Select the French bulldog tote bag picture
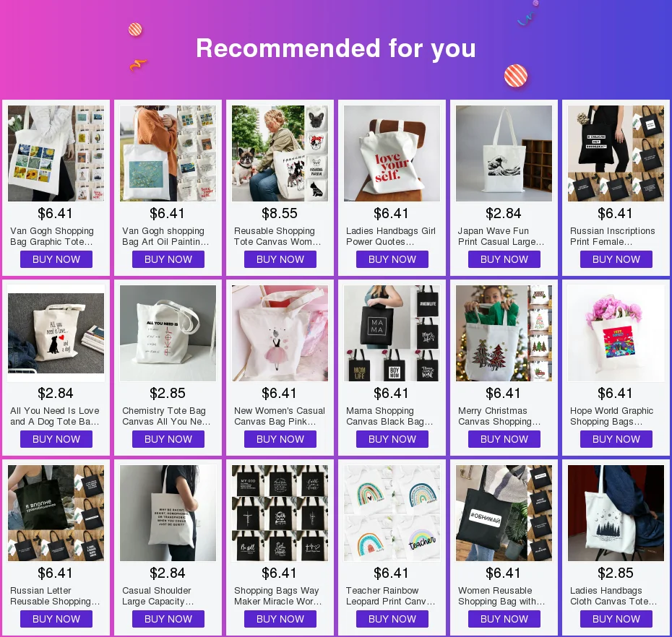 [x=280, y=153]
